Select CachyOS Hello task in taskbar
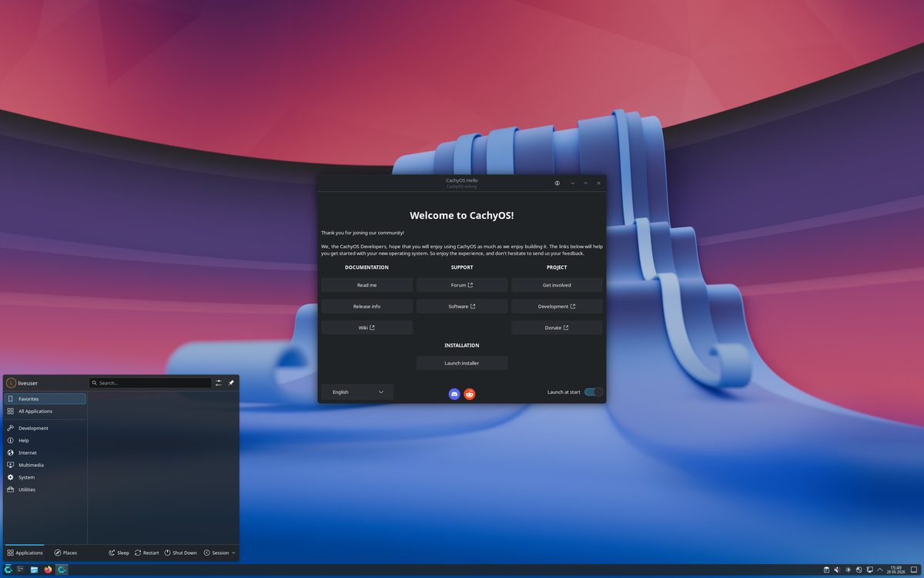This screenshot has height=578, width=924. 62,570
